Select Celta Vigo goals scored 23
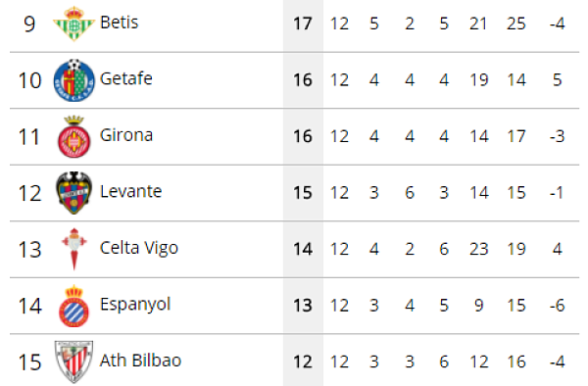Viewport: 588px width, 386px height. (479, 249)
